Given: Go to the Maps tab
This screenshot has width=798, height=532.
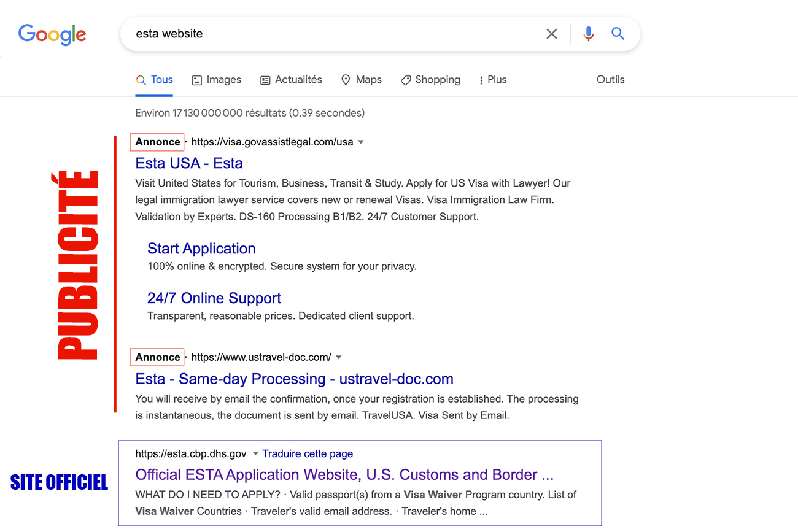Looking at the screenshot, I should 361,80.
